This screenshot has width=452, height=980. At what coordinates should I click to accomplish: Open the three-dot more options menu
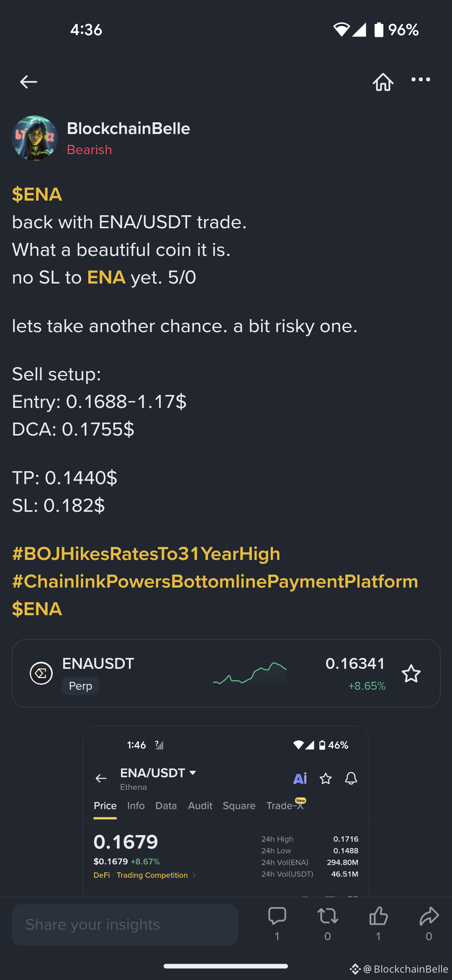pos(421,80)
